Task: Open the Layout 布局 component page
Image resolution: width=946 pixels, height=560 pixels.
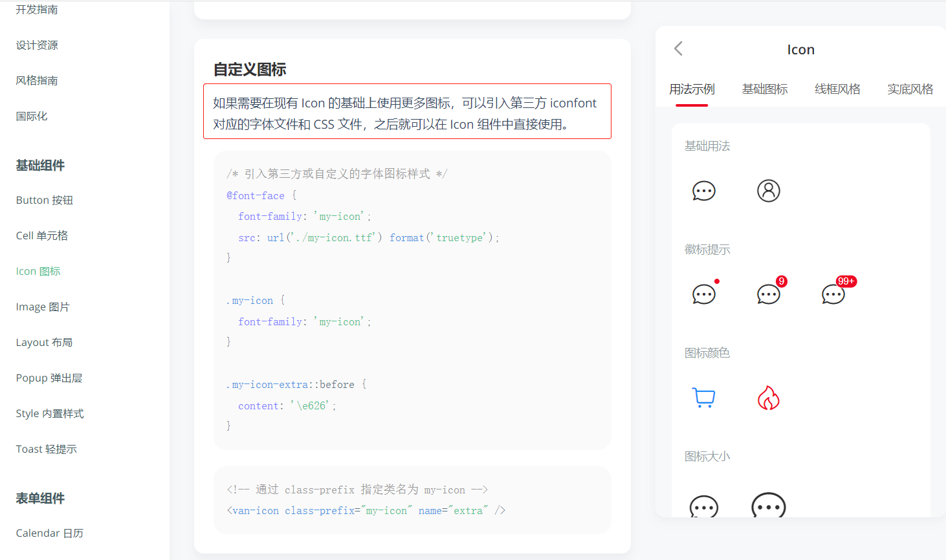Action: pyautogui.click(x=44, y=343)
